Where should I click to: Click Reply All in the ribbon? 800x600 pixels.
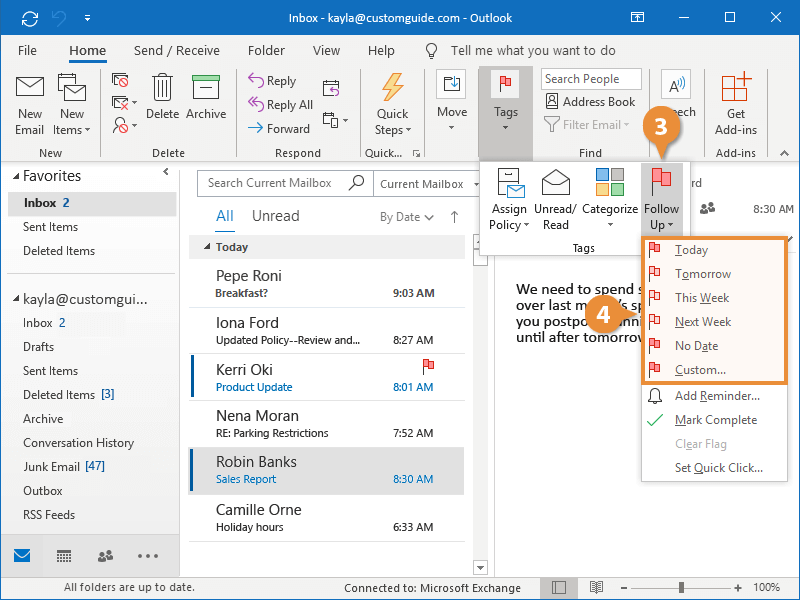pyautogui.click(x=280, y=105)
